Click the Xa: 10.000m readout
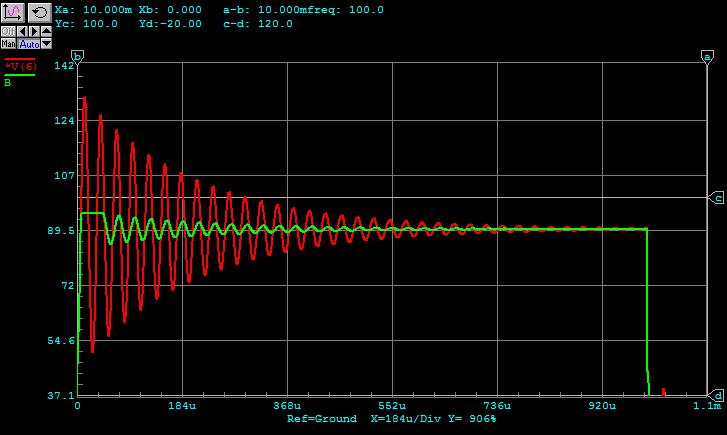The image size is (727, 435). [93, 10]
